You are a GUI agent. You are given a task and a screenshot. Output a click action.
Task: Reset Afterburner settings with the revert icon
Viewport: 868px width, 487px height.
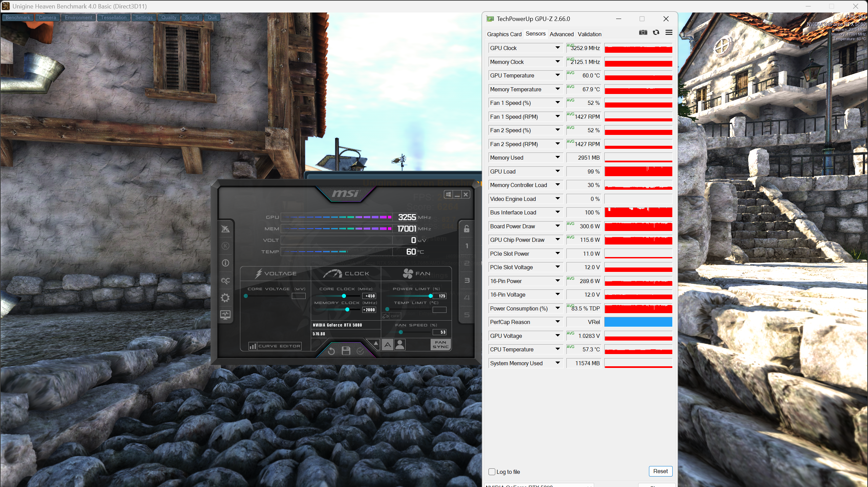coord(331,351)
